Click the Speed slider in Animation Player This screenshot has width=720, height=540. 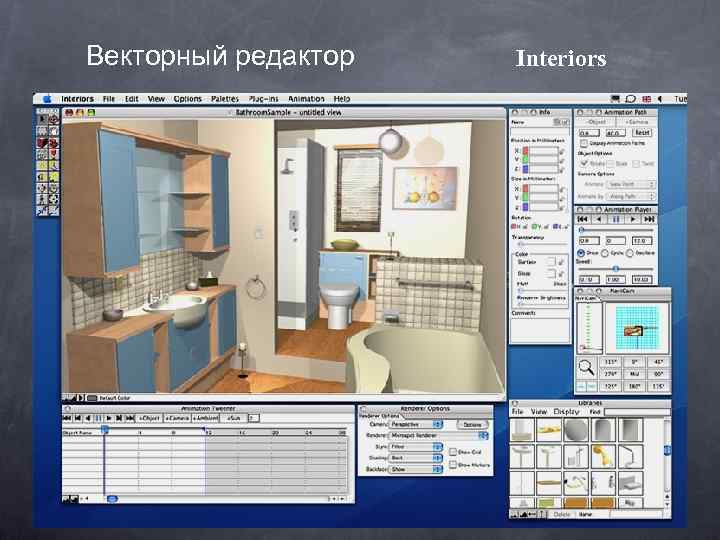click(x=615, y=269)
